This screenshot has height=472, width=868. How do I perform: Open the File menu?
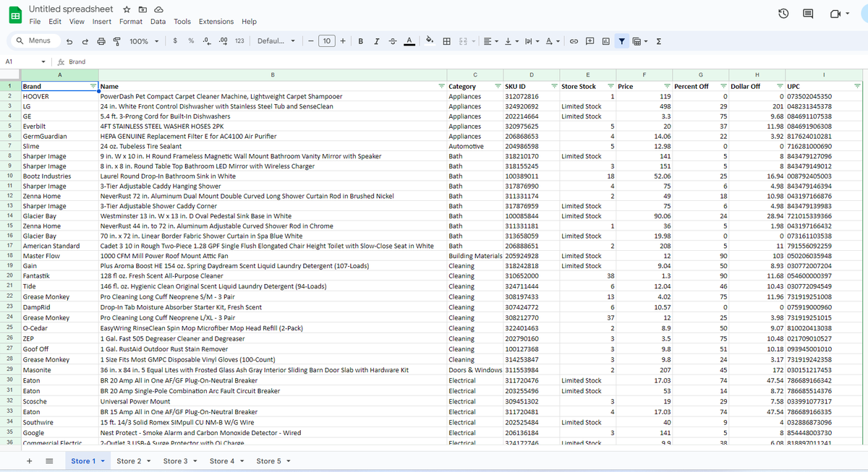tap(35, 22)
